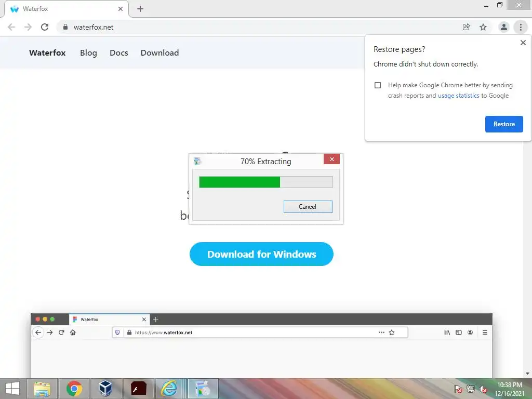Close the Waterfox tab

(121, 9)
